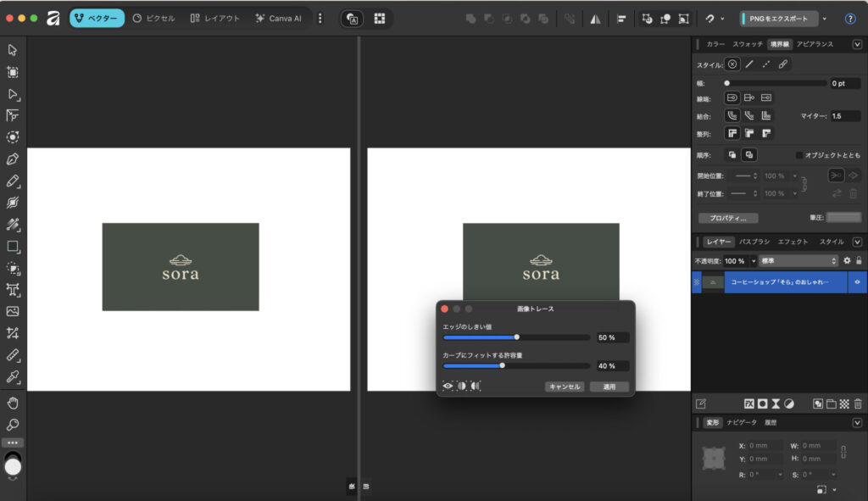Screen dimensions: 868x501
Task: Click the Pencil tool
Action: click(x=13, y=181)
